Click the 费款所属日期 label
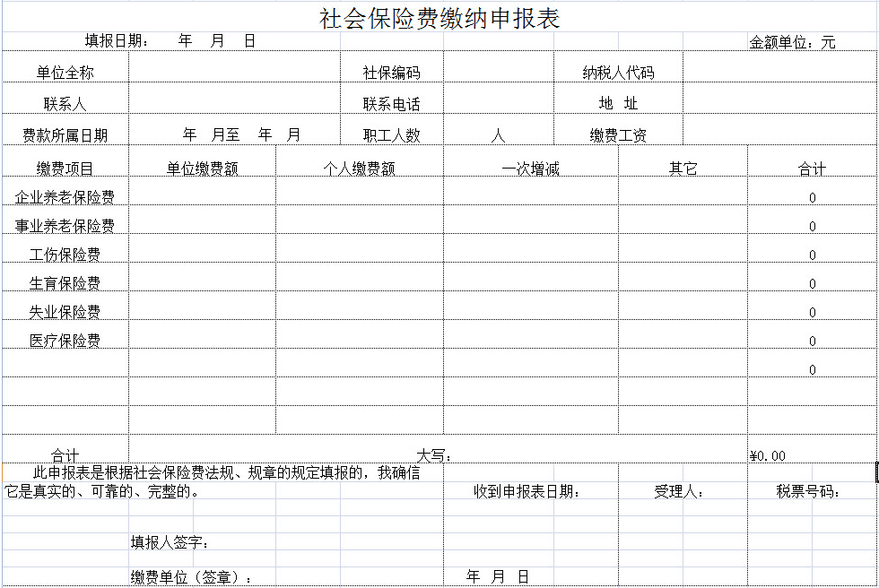The height and width of the screenshot is (588, 879). [x=65, y=135]
